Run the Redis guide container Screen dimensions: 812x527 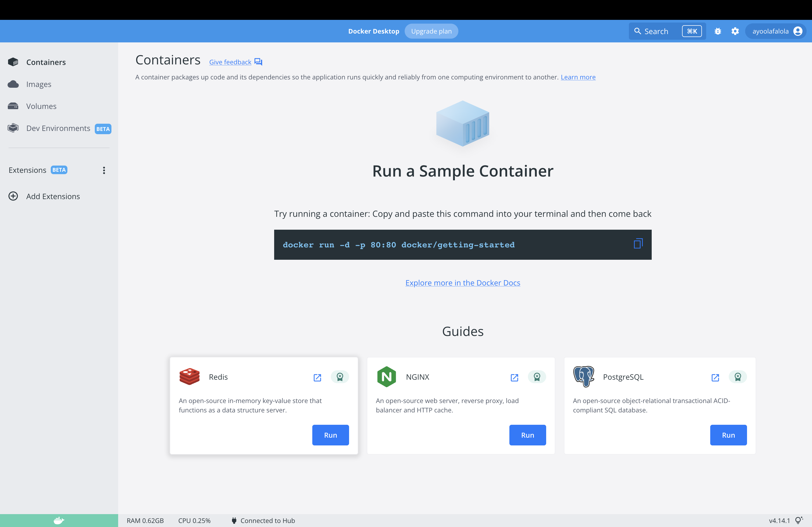click(330, 435)
